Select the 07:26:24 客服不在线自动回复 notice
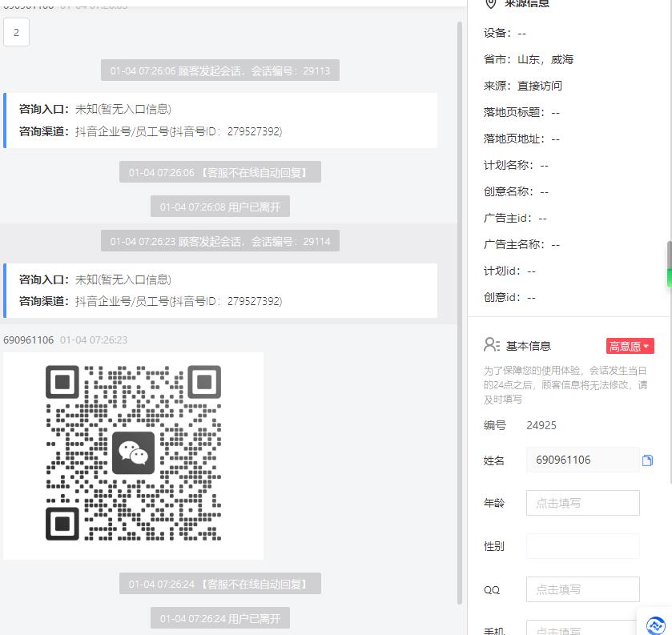Image resolution: width=672 pixels, height=635 pixels. pyautogui.click(x=219, y=584)
